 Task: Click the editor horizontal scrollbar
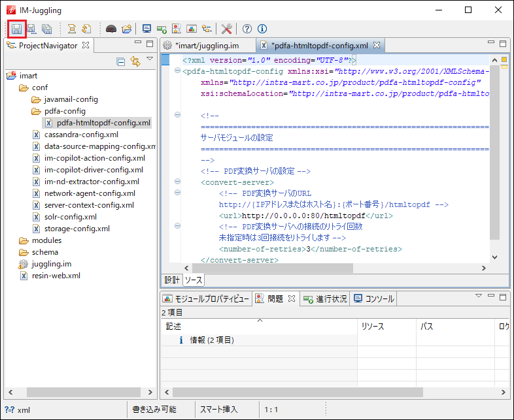pos(271,268)
